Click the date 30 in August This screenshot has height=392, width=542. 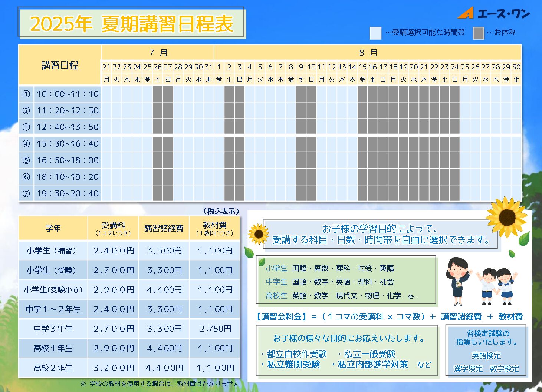(516, 67)
